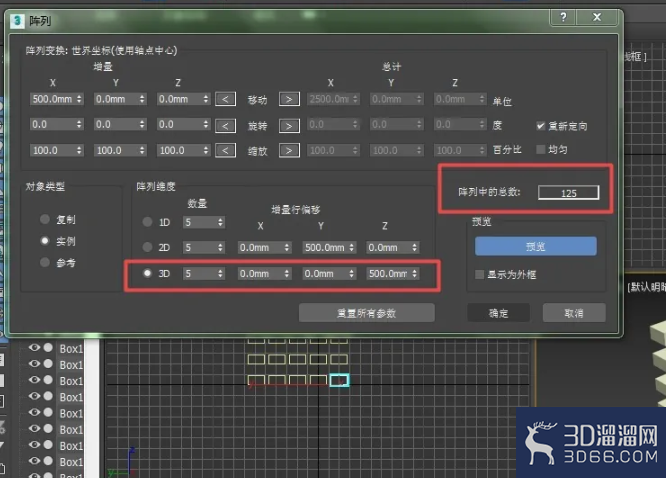Click the scale totals right arrow button

(x=289, y=150)
